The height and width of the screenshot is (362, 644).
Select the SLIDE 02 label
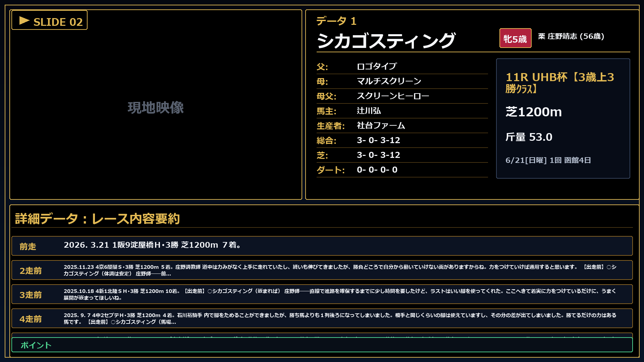pos(58,22)
